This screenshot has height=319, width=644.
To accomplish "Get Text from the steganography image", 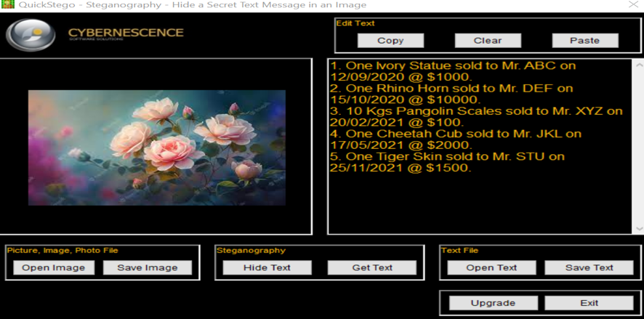I will click(x=372, y=267).
